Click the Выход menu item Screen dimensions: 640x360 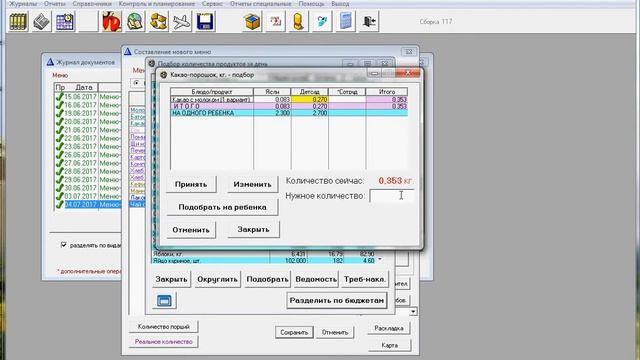[340, 4]
